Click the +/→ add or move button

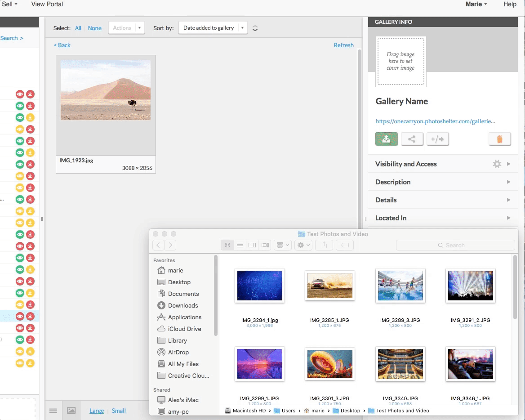click(x=437, y=139)
